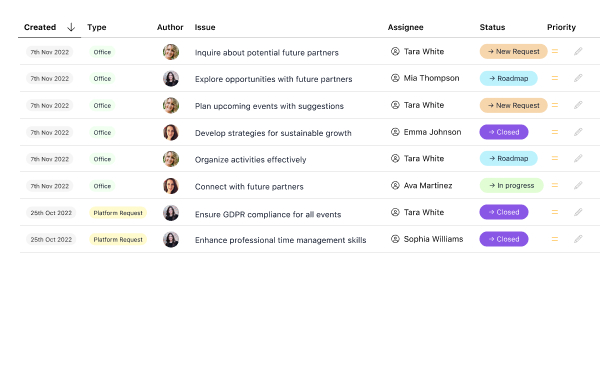Screen dimensions: 600x378
Task: Click assignee name Ava Martinez
Action: coord(428,186)
